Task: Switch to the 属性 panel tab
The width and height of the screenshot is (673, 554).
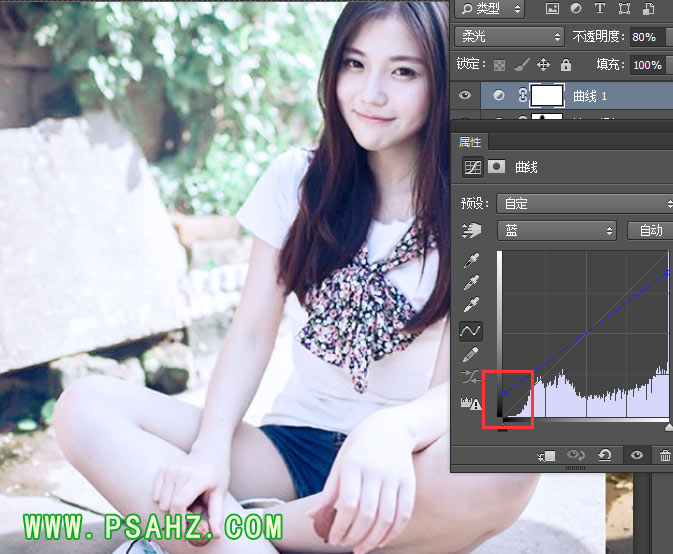Action: point(470,142)
